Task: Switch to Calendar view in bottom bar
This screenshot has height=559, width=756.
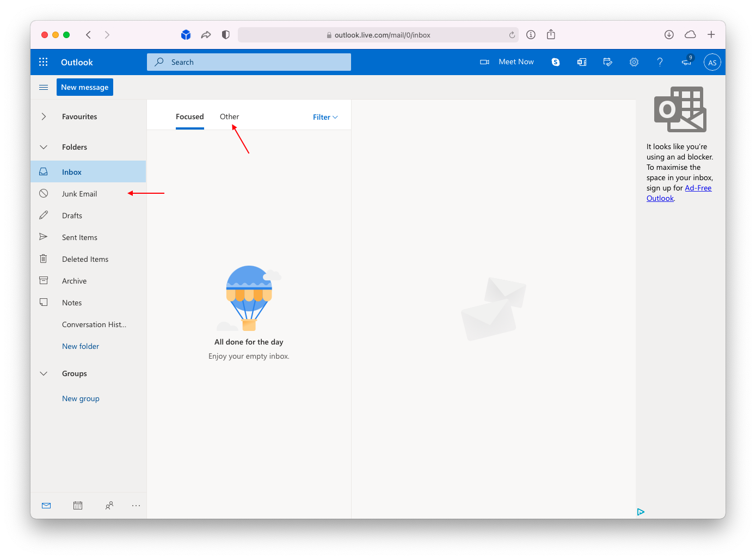Action: (78, 506)
